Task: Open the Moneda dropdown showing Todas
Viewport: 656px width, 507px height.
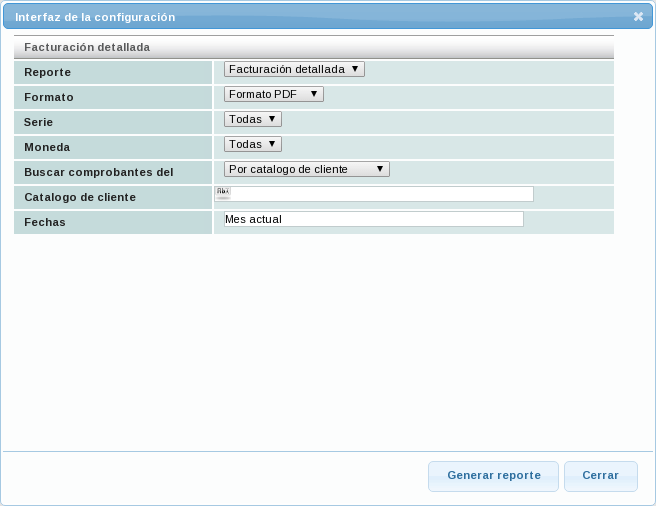Action: (252, 144)
